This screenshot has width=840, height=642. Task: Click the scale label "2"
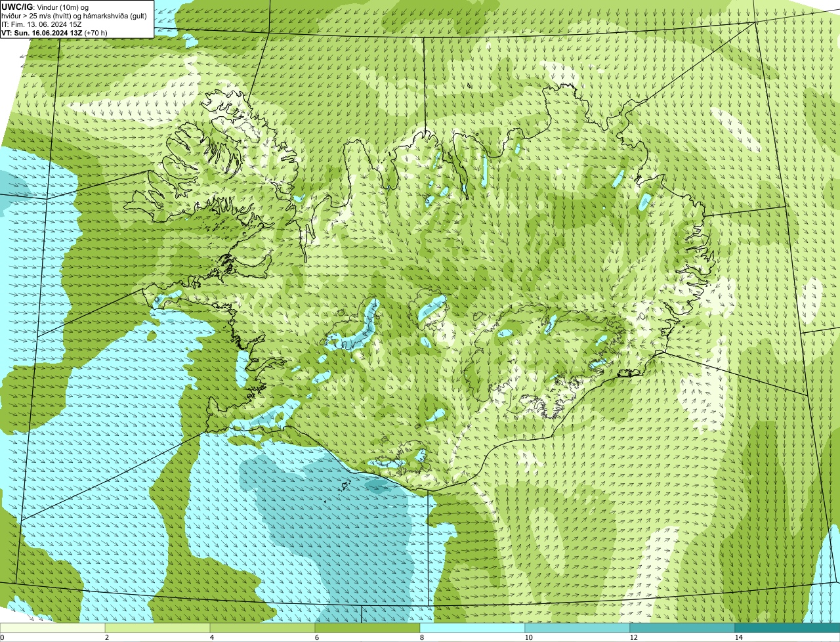(106, 637)
